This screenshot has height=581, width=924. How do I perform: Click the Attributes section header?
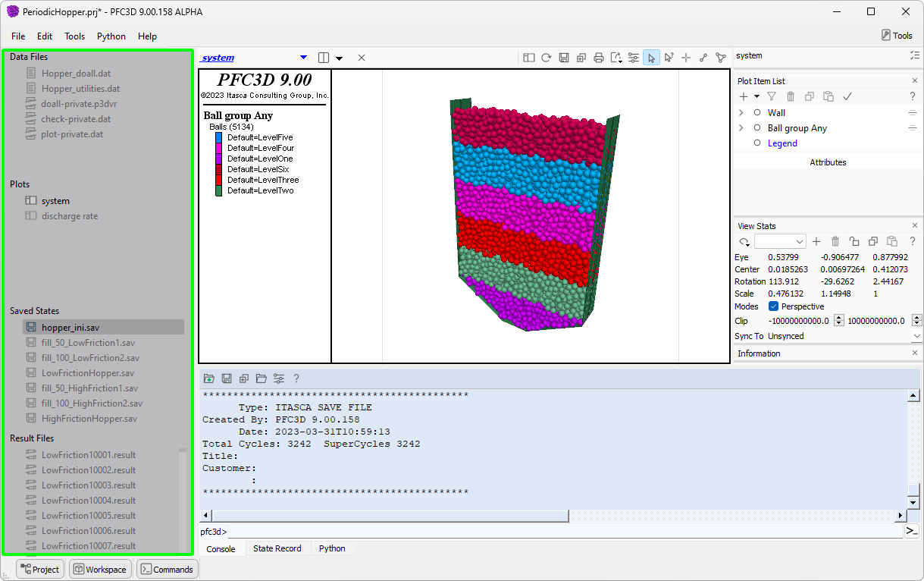[828, 162]
